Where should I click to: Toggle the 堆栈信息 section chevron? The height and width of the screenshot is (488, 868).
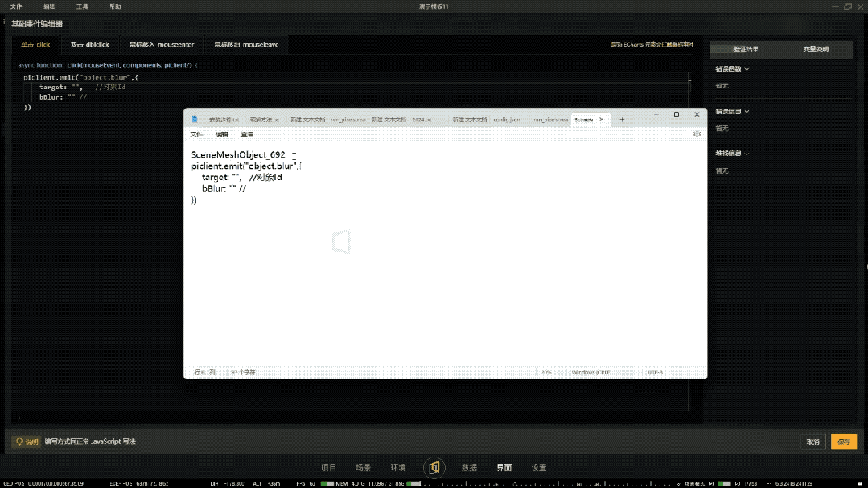tap(747, 154)
